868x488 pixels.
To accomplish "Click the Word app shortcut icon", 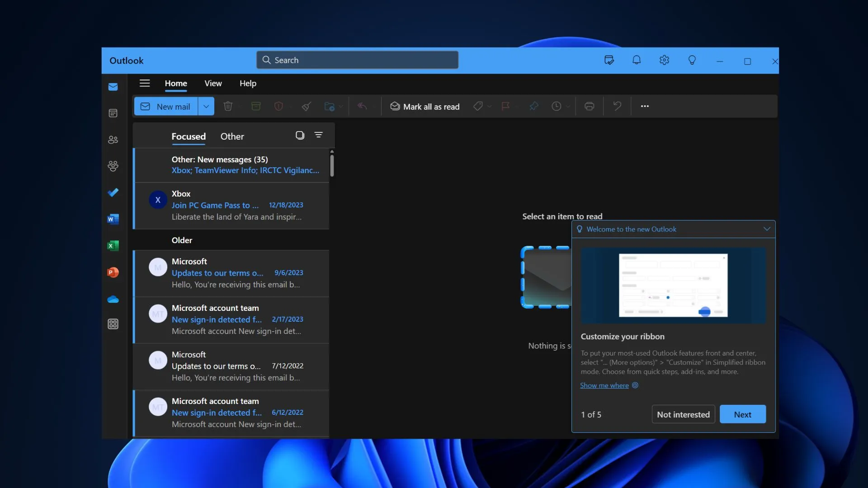I will (x=113, y=219).
